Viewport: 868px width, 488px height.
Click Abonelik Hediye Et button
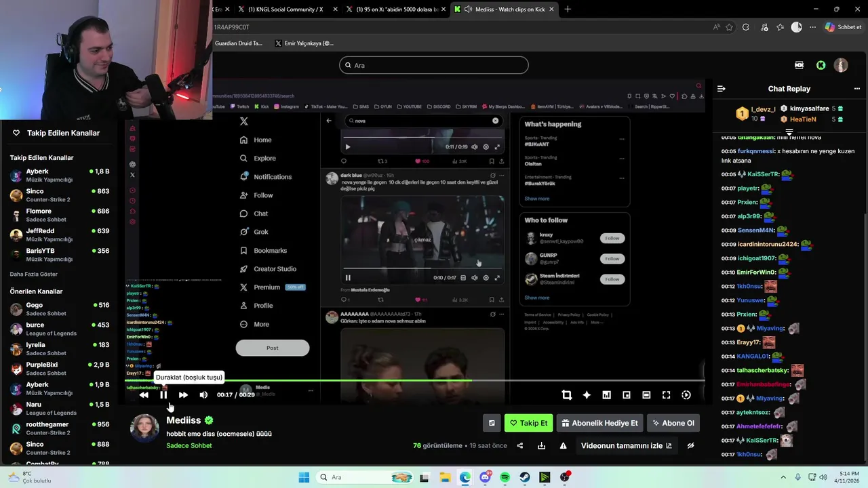pyautogui.click(x=600, y=423)
